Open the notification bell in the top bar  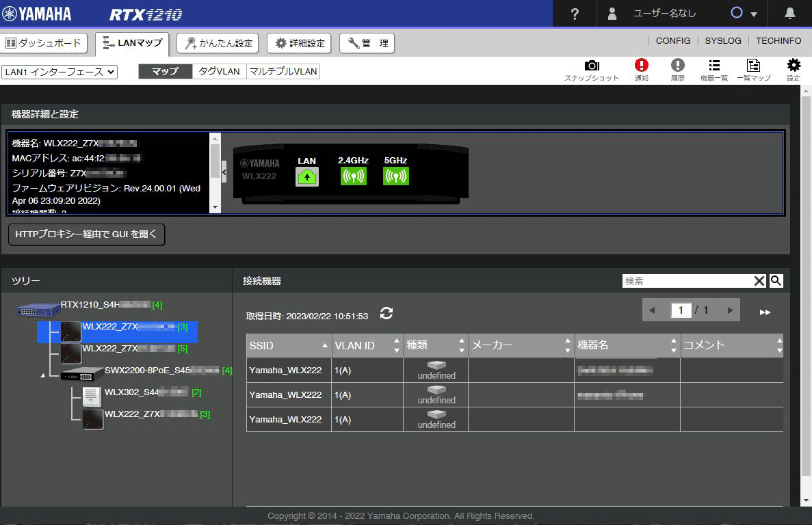791,13
